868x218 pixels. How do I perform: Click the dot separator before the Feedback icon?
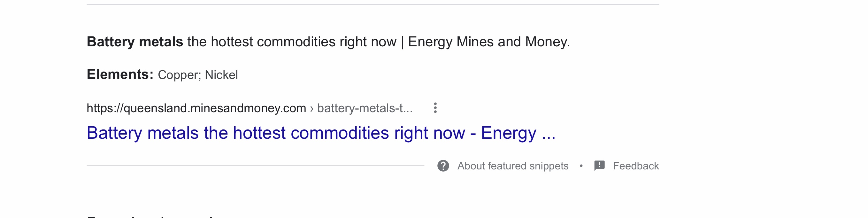(581, 166)
